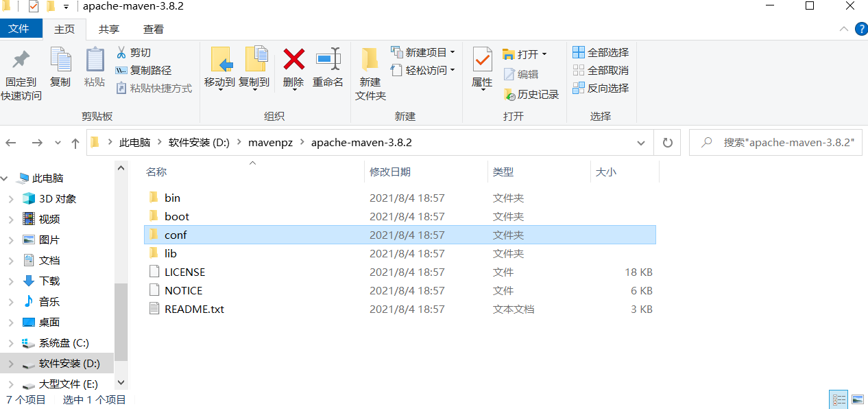868x409 pixels.
Task: Open the Quick Access Toolbar customize arrow
Action: click(x=66, y=7)
